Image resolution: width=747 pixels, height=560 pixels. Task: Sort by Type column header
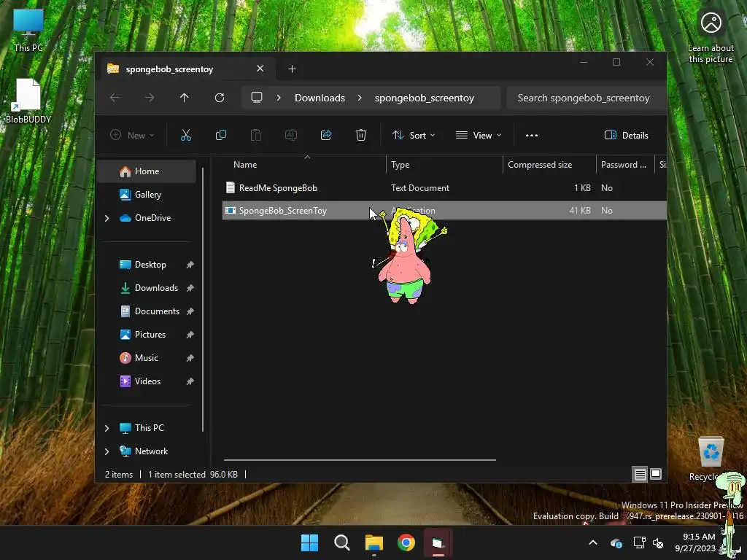(444, 165)
